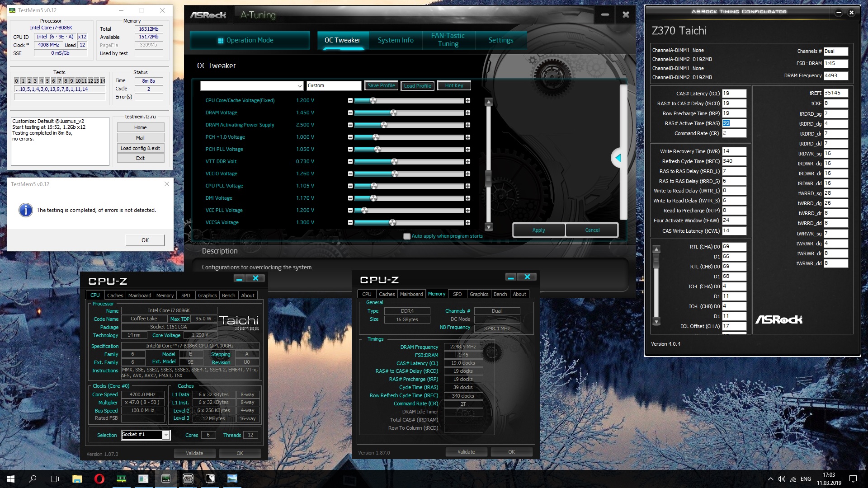Toggle test number 7 box in TestMem5

coord(59,81)
